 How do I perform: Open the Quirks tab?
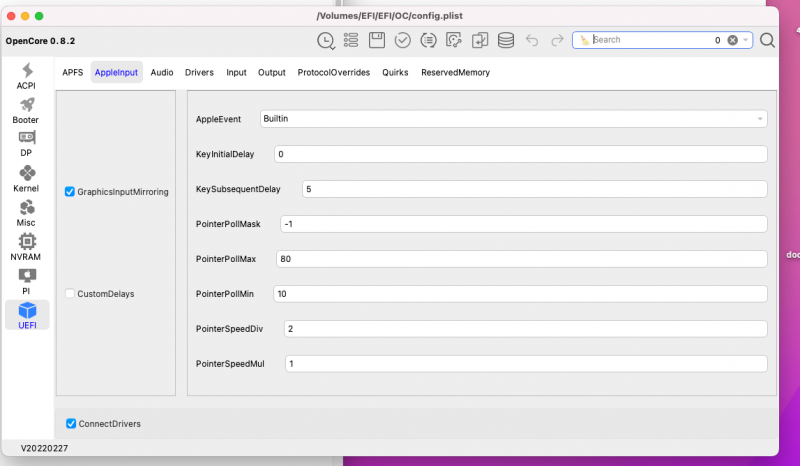click(x=395, y=72)
